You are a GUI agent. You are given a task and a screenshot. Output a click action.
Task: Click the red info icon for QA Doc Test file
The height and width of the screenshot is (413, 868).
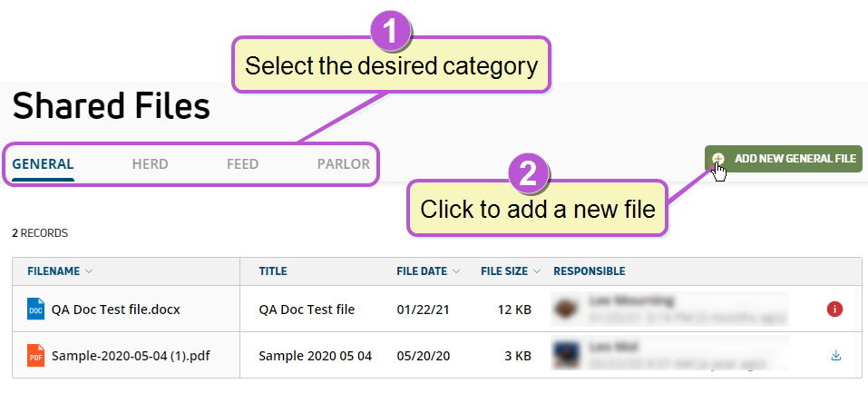[x=834, y=310]
